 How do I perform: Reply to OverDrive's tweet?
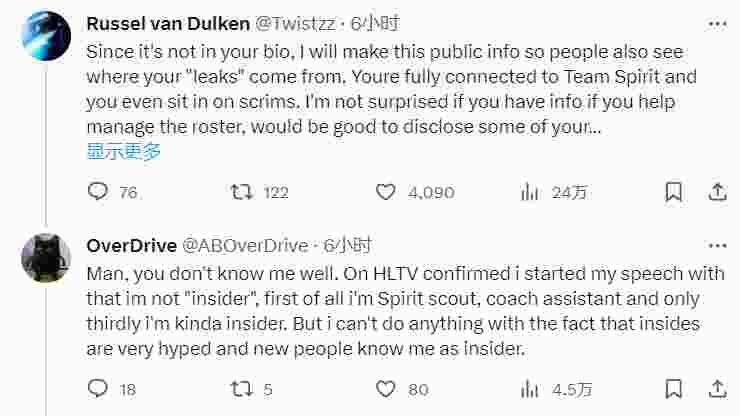(98, 389)
